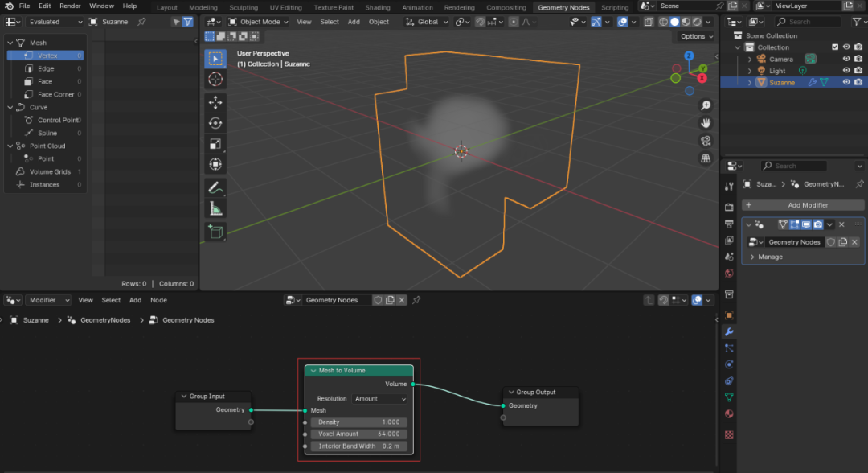Uncheck the Collection exclude checkbox
This screenshot has width=868, height=473.
(x=835, y=47)
